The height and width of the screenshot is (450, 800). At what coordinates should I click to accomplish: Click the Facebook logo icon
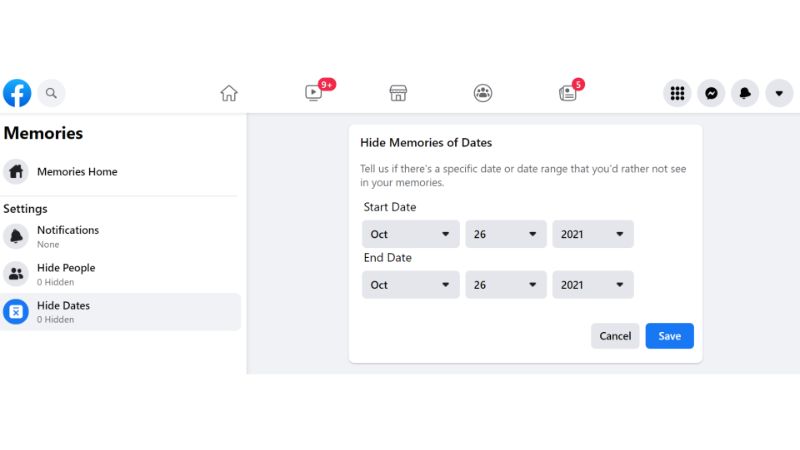(x=17, y=93)
